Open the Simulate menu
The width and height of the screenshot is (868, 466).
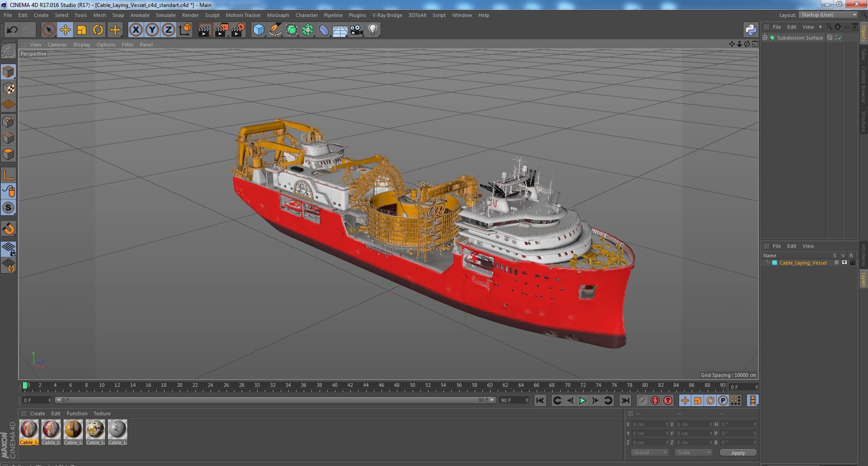point(165,15)
